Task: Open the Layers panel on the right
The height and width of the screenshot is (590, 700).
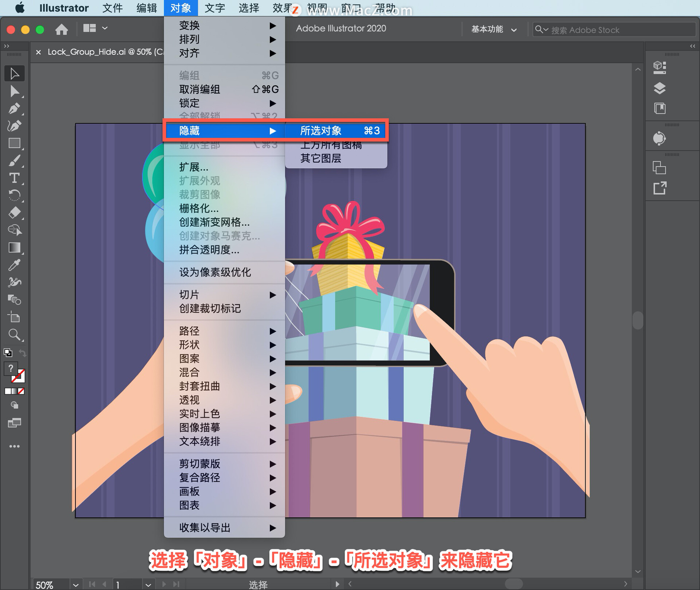Action: [x=660, y=89]
